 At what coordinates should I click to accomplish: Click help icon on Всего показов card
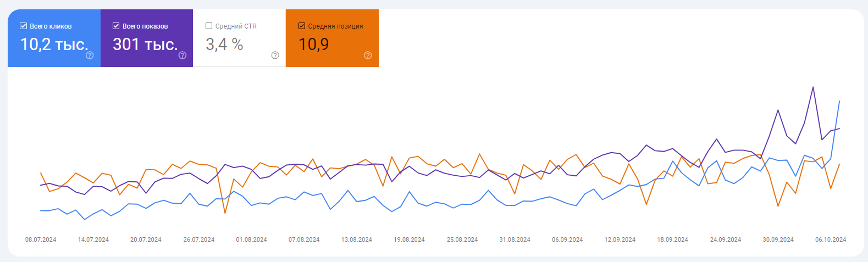point(183,55)
